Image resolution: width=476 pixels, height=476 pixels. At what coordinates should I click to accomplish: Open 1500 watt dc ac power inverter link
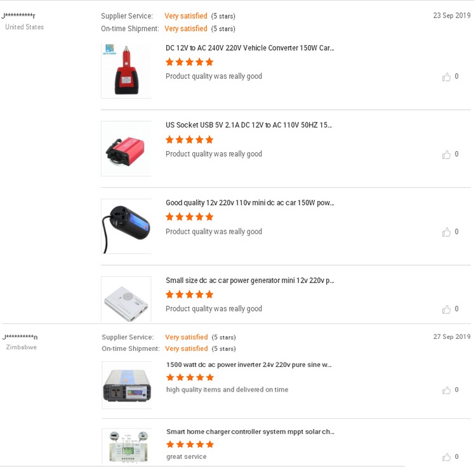(x=249, y=365)
